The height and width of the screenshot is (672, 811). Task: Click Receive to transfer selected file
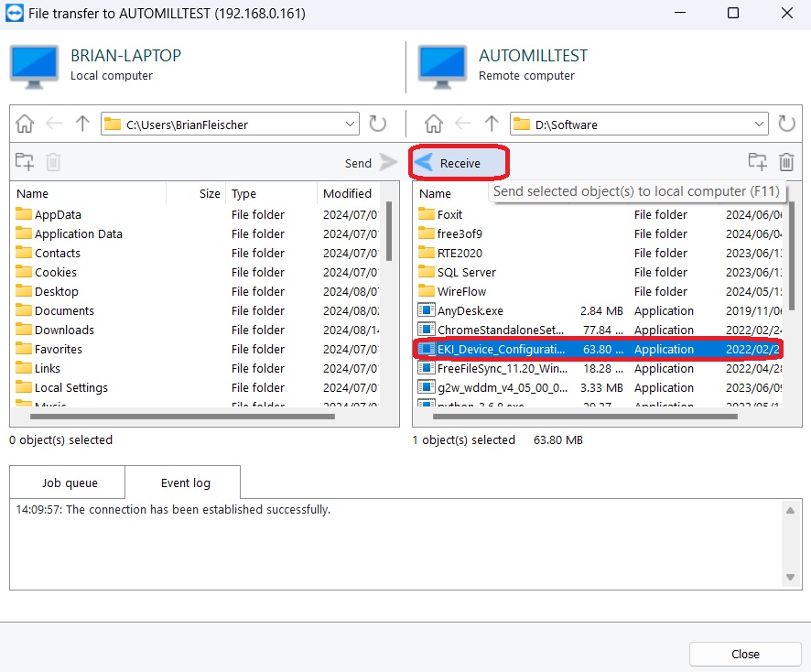point(459,163)
